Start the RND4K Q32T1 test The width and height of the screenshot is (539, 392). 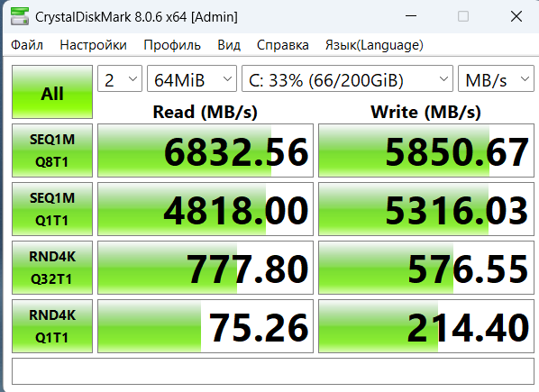point(52,268)
